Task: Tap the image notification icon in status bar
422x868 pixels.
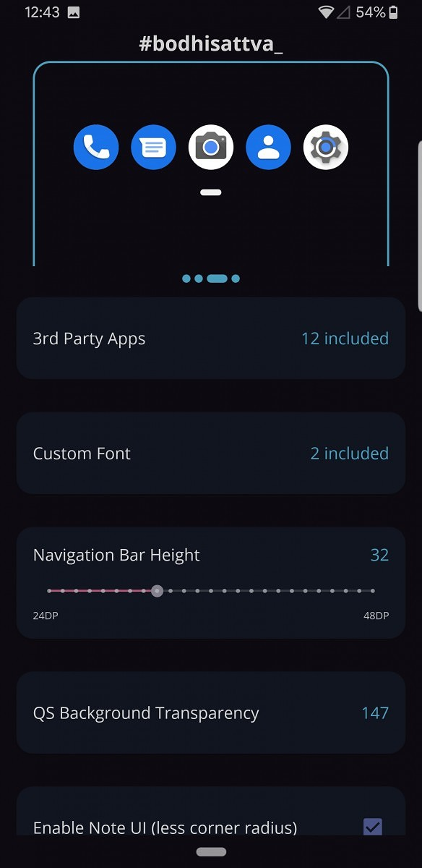Action: click(73, 12)
